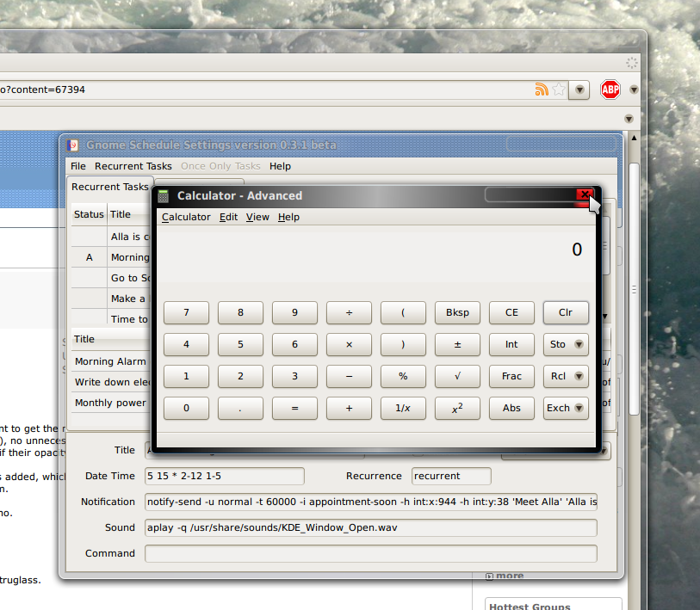This screenshot has height=610, width=700.
Task: Click the division operator button
Action: [349, 312]
